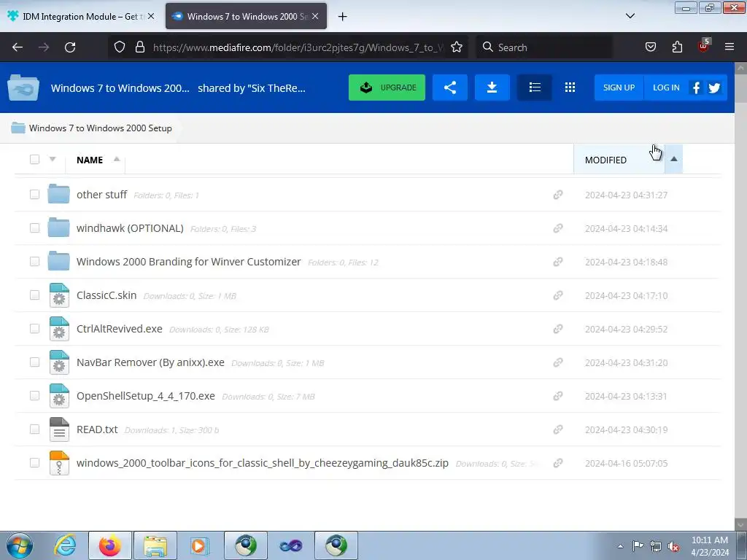Image resolution: width=747 pixels, height=560 pixels.
Task: Check the other stuff folder checkbox
Action: [34, 194]
